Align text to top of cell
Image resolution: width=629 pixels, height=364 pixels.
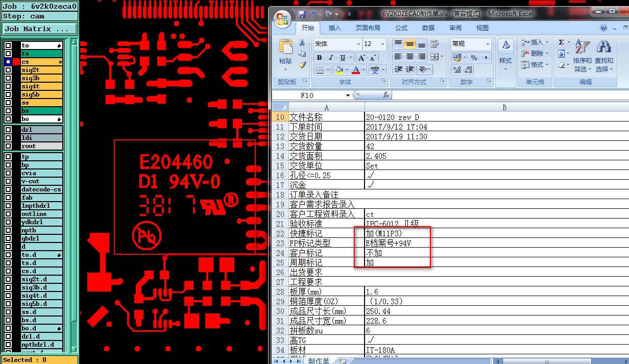pyautogui.click(x=398, y=44)
